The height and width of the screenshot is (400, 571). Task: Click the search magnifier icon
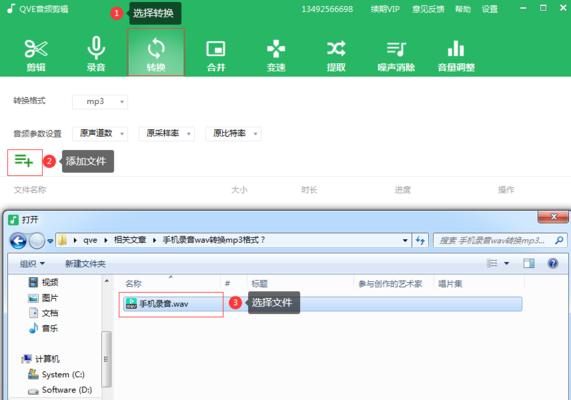pyautogui.click(x=559, y=240)
